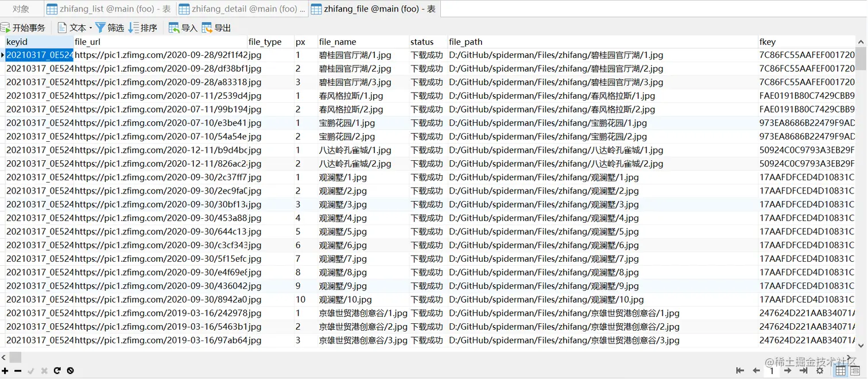
Task: Click the stop icon in bottom toolbar
Action: click(71, 371)
